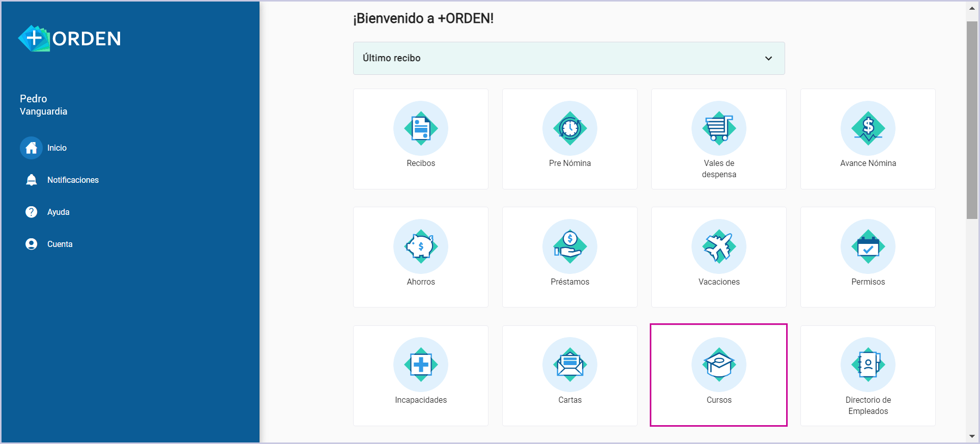Image resolution: width=980 pixels, height=444 pixels.
Task: Open the Ayuda help section
Action: 57,212
